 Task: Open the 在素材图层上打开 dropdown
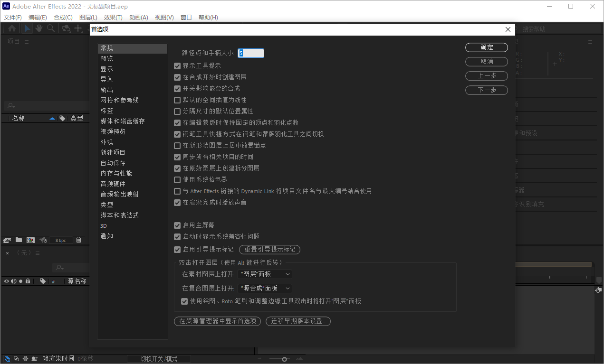265,274
